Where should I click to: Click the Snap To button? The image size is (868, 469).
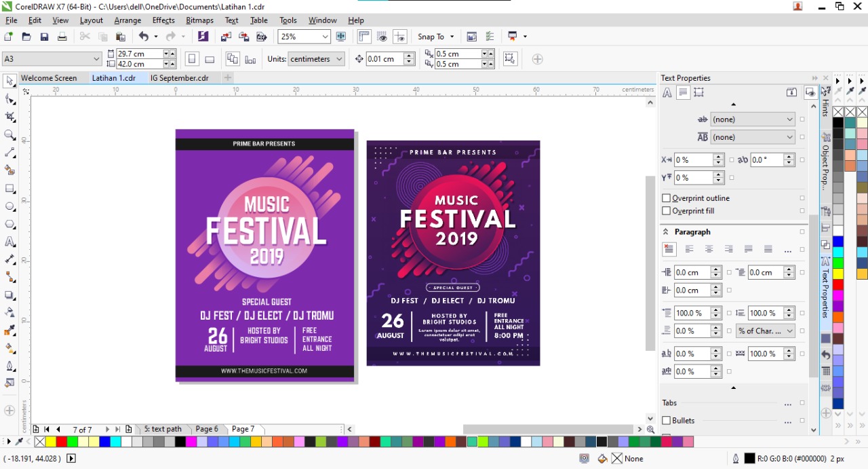[435, 37]
